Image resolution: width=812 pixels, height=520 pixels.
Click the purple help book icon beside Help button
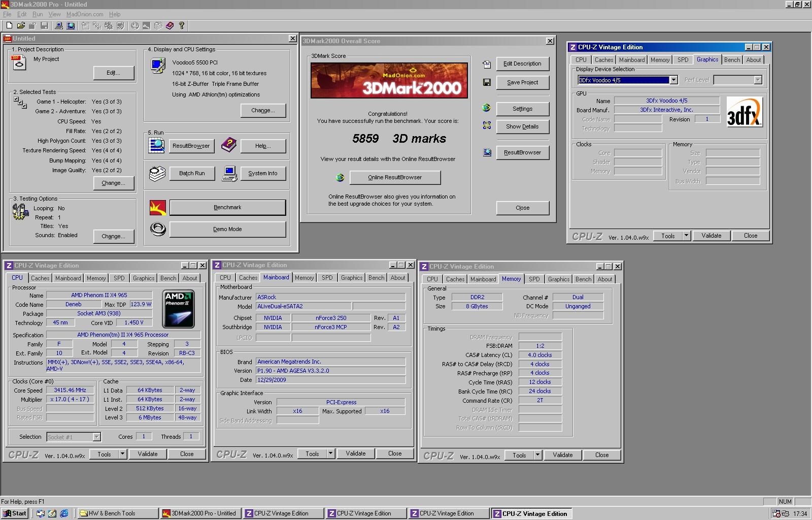[x=229, y=145]
